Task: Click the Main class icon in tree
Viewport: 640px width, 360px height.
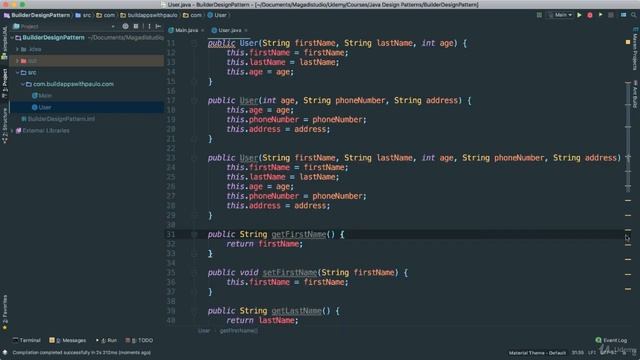Action: tap(35, 96)
